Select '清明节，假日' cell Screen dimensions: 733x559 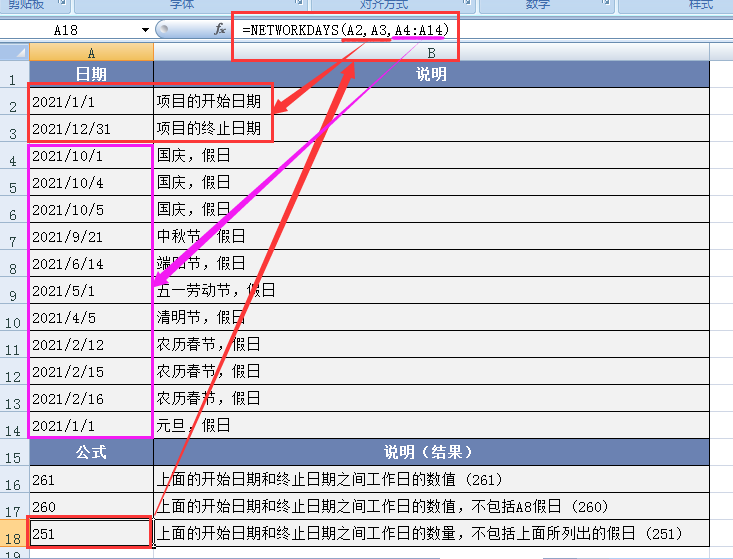tap(431, 318)
